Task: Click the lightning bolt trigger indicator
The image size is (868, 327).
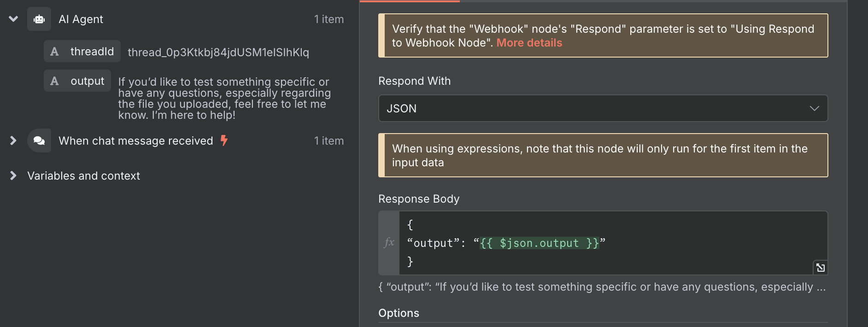Action: [224, 140]
